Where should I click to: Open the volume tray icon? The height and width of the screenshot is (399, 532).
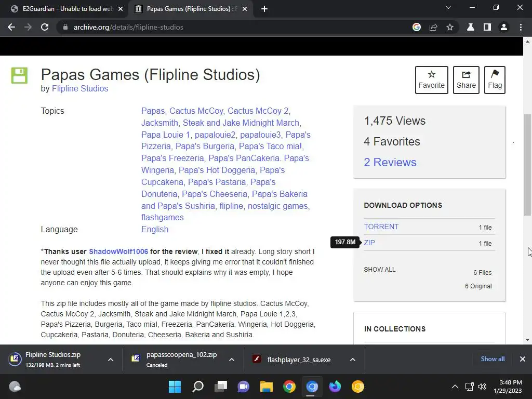coord(482,387)
